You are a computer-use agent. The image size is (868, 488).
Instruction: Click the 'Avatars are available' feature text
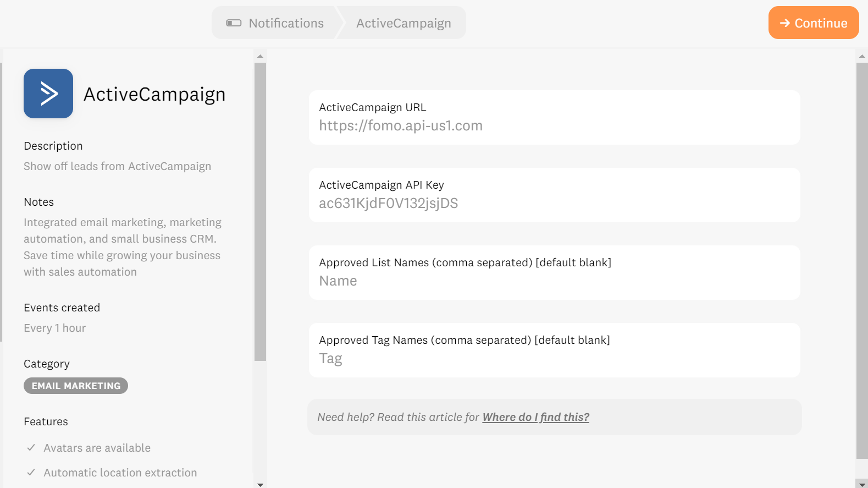click(x=97, y=448)
